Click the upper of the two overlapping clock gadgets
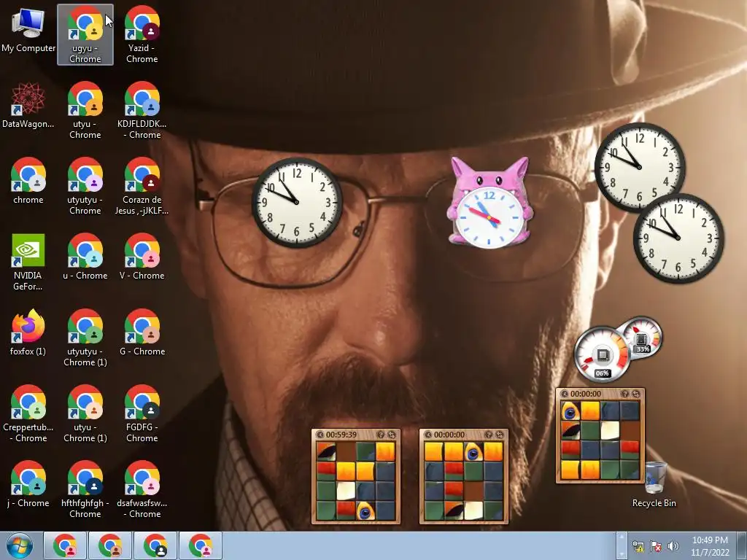747x560 pixels. pyautogui.click(x=639, y=167)
